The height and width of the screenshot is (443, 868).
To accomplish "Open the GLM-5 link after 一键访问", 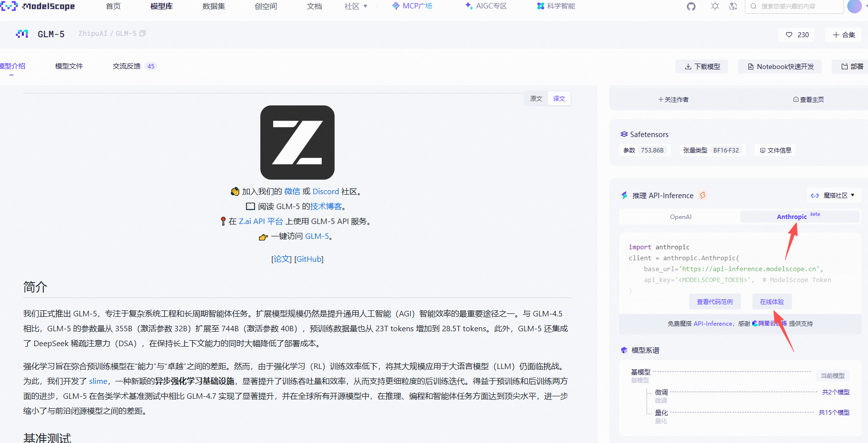I will tap(317, 236).
